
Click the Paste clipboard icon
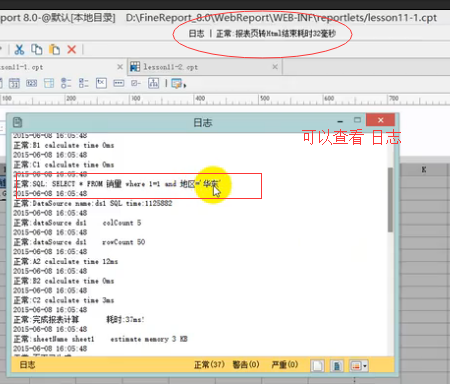(54, 49)
